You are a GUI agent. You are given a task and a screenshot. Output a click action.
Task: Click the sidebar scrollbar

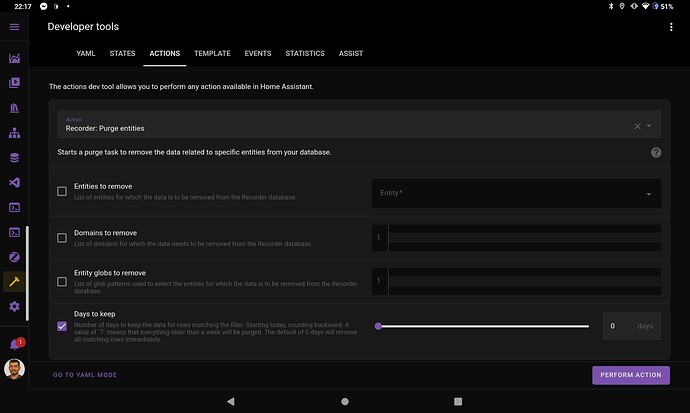(27, 273)
